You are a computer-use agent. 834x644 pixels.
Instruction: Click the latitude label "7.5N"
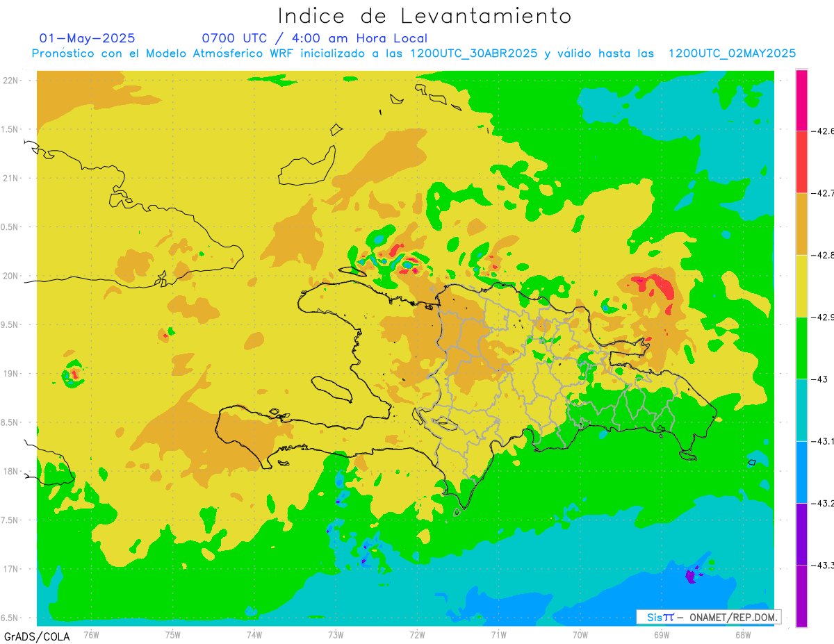(x=10, y=521)
